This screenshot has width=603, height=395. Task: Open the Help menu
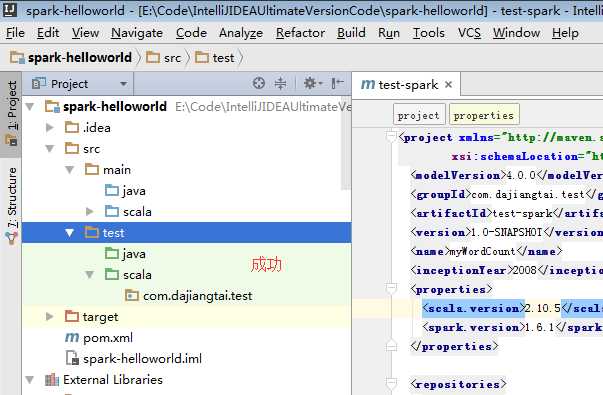pos(565,33)
